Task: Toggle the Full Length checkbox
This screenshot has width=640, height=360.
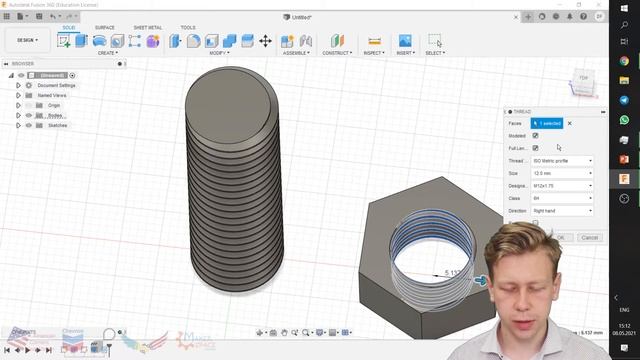Action: (x=536, y=148)
